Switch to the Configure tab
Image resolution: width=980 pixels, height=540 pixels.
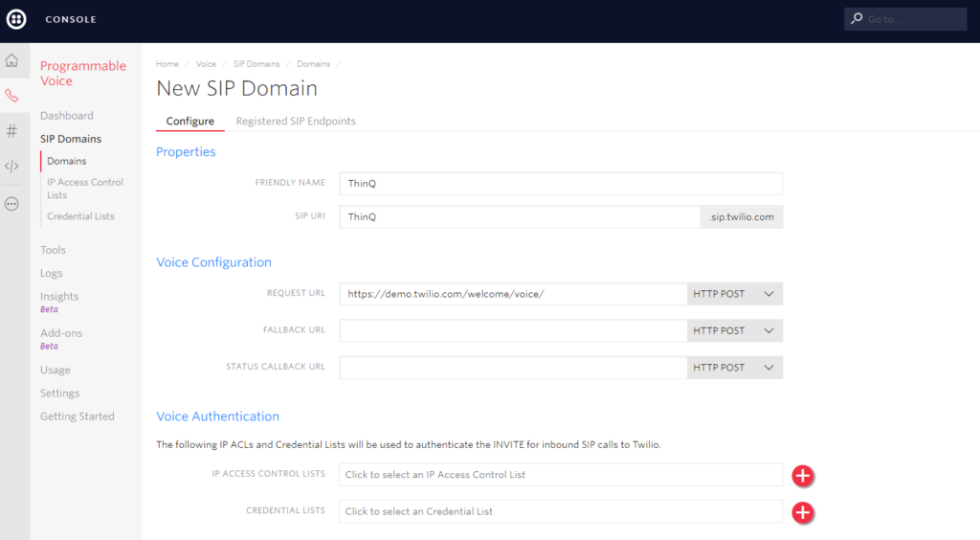click(x=190, y=121)
